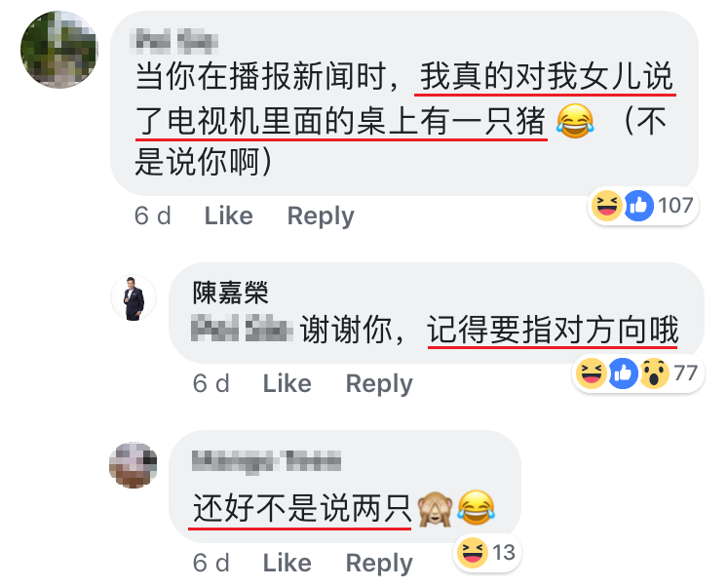Click the thumbs-up reaction icon beside 107

pyautogui.click(x=639, y=206)
